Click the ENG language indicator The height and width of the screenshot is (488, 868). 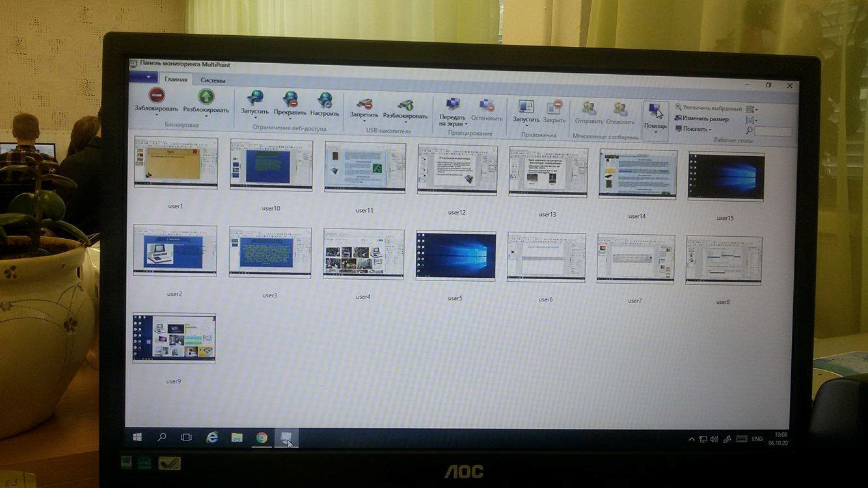click(757, 439)
